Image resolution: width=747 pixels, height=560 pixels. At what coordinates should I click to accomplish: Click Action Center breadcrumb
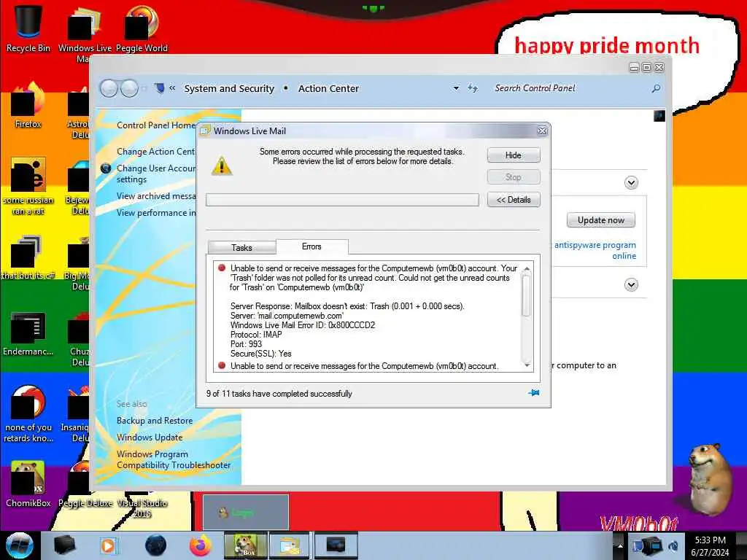point(328,88)
